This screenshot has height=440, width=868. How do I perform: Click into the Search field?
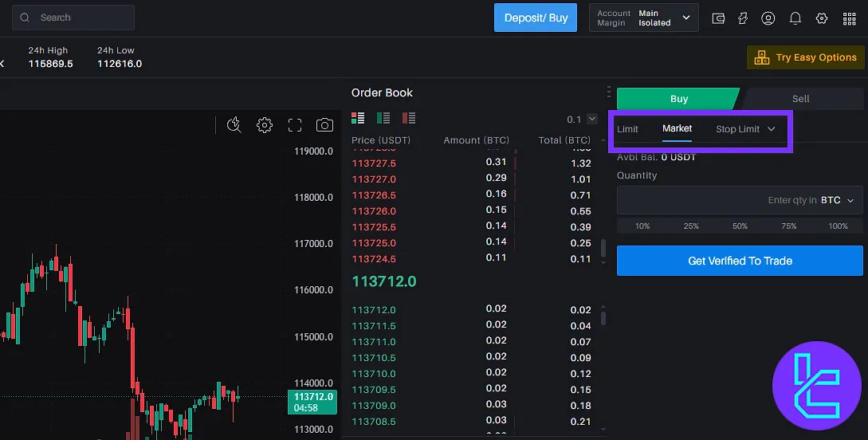tap(73, 18)
